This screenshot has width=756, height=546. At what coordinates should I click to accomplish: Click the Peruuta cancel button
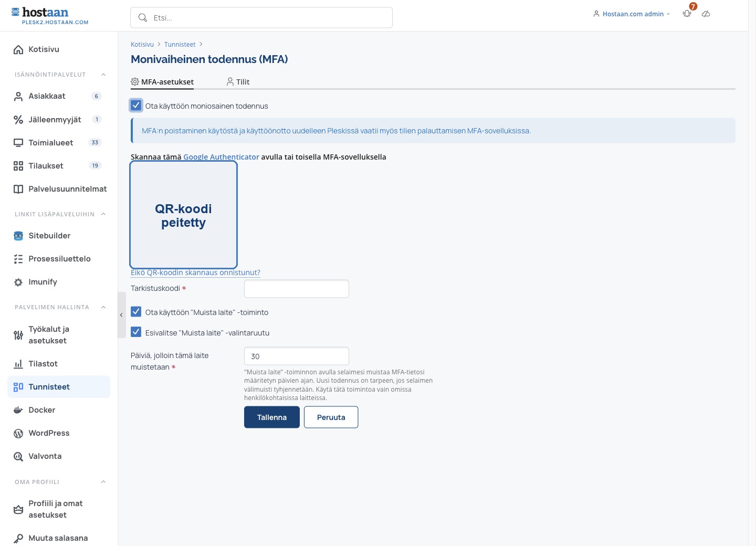pyautogui.click(x=331, y=417)
